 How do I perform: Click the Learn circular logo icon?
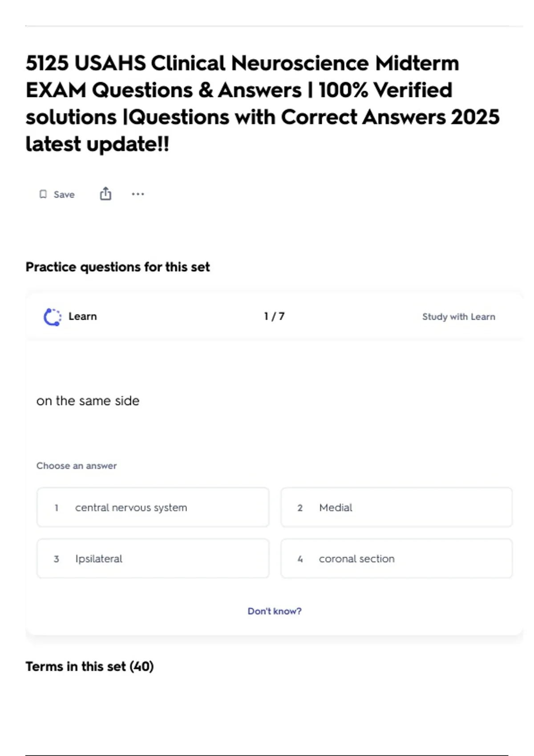(53, 317)
